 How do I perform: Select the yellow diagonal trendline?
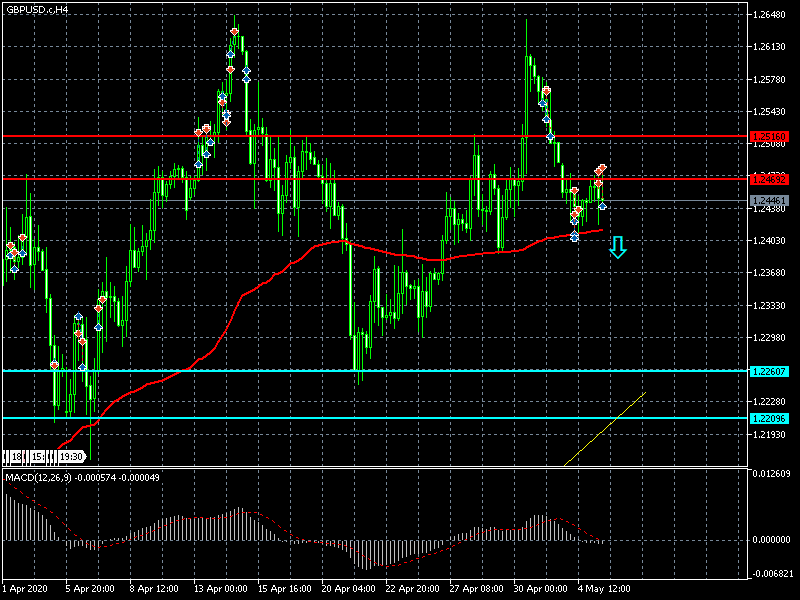(605, 429)
